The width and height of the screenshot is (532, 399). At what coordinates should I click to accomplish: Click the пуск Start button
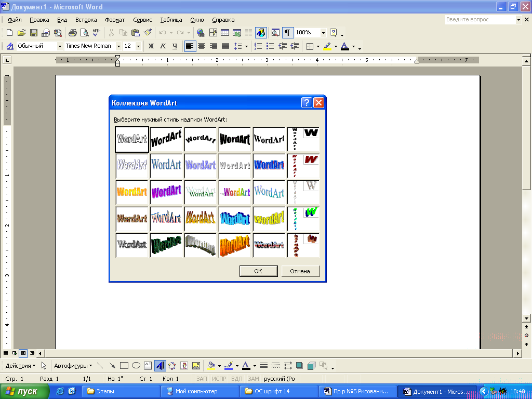(x=24, y=391)
